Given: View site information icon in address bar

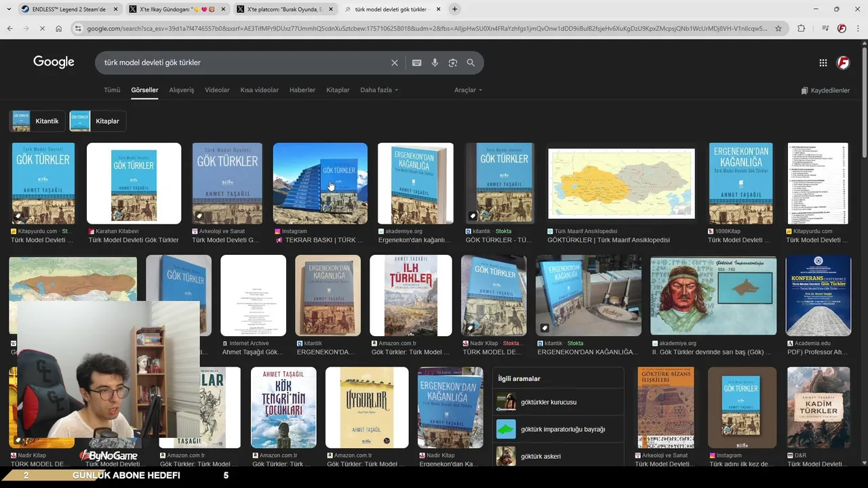Looking at the screenshot, I should [79, 28].
